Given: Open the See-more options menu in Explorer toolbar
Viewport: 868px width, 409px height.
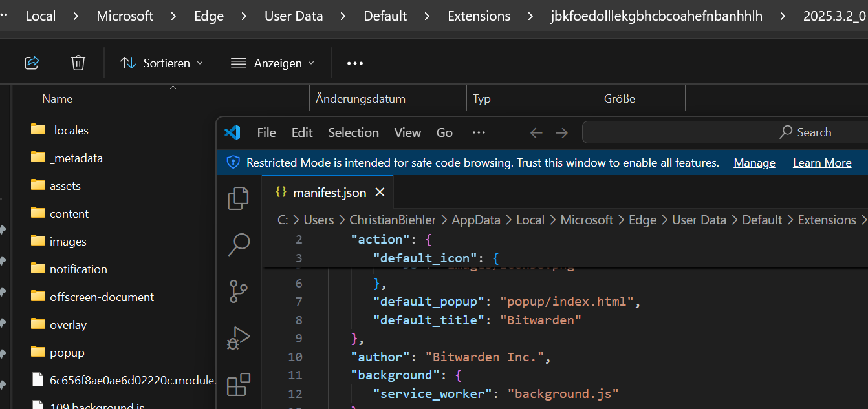Looking at the screenshot, I should (354, 63).
